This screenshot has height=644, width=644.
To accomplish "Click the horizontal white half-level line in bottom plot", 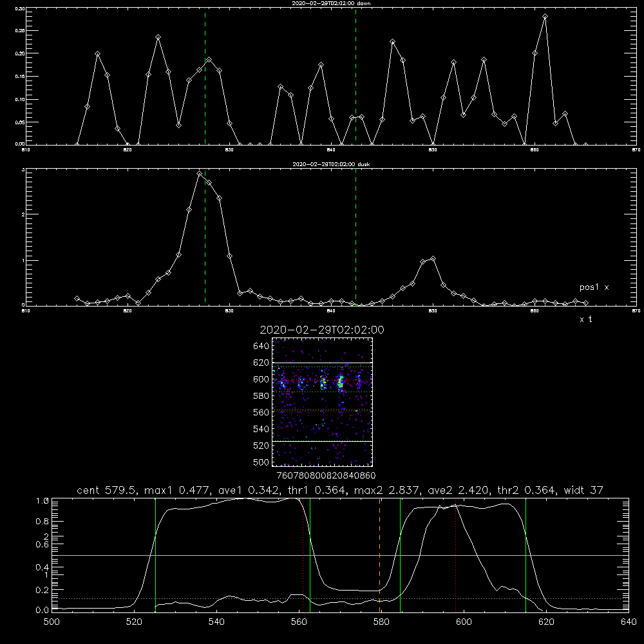I will pyautogui.click(x=340, y=555).
